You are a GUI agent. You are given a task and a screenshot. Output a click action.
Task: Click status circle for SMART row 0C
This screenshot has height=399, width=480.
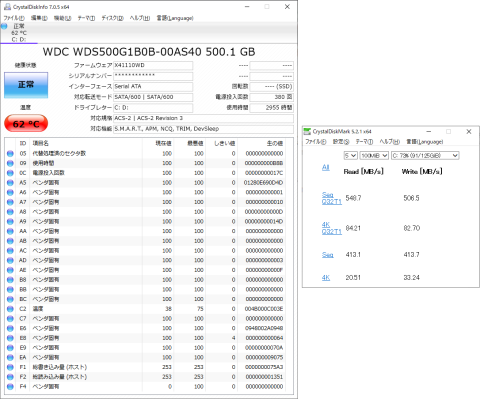pos(10,173)
